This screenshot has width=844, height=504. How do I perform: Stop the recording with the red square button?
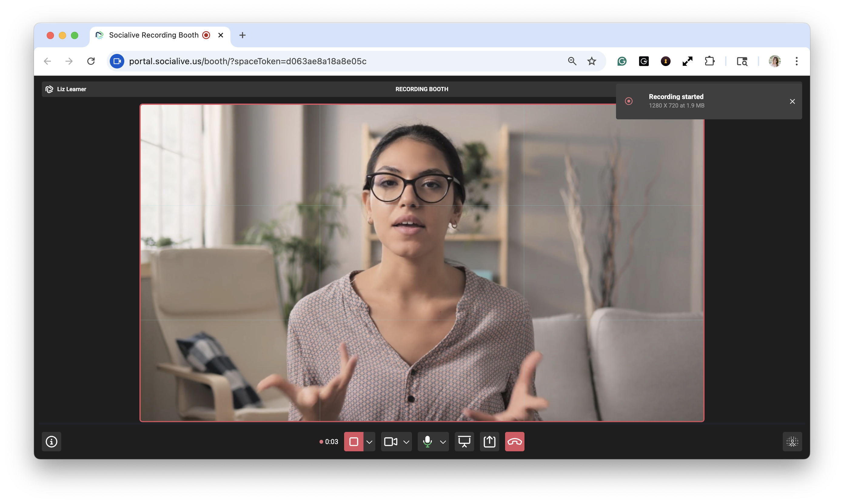coord(353,442)
